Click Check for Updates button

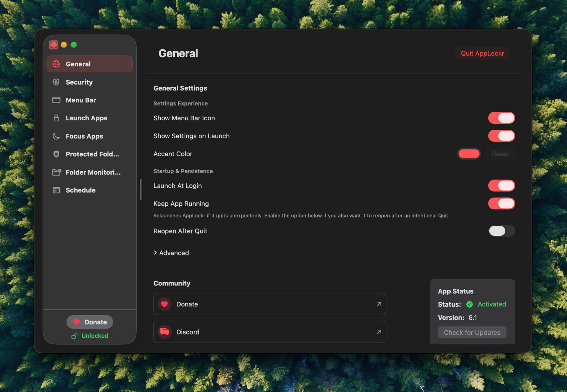pyautogui.click(x=472, y=332)
